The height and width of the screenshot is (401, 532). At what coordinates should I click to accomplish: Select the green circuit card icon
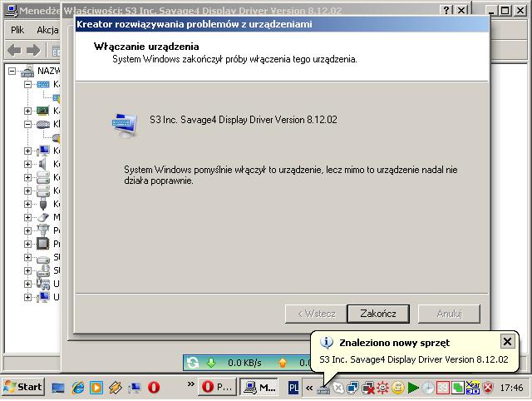click(43, 111)
